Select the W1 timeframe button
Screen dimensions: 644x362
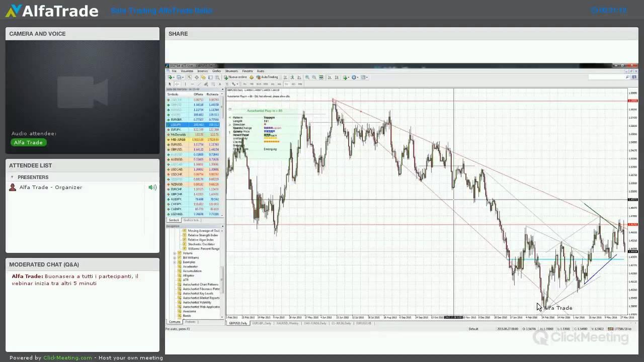pyautogui.click(x=293, y=84)
